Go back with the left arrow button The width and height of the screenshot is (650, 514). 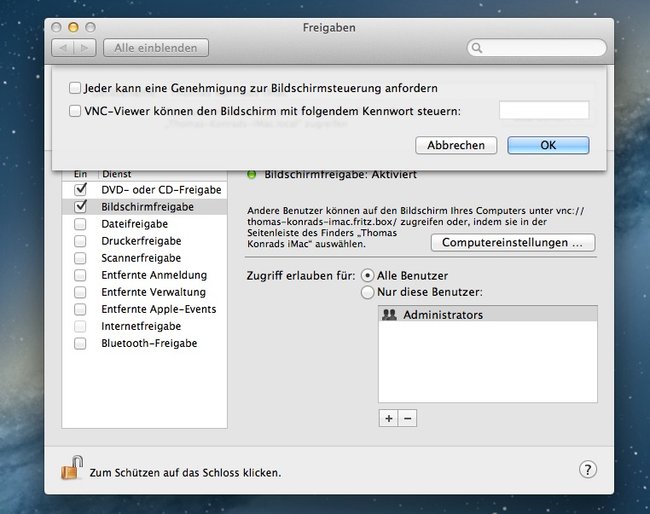(x=63, y=48)
